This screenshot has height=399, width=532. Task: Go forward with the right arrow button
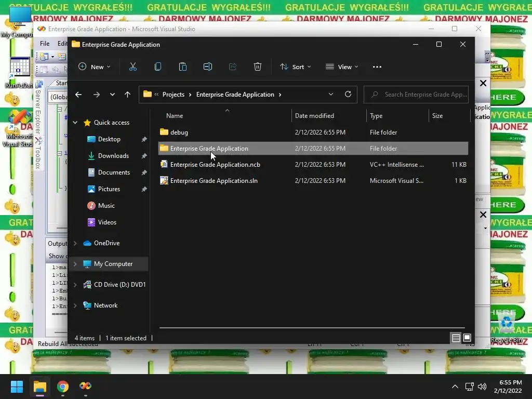click(97, 95)
